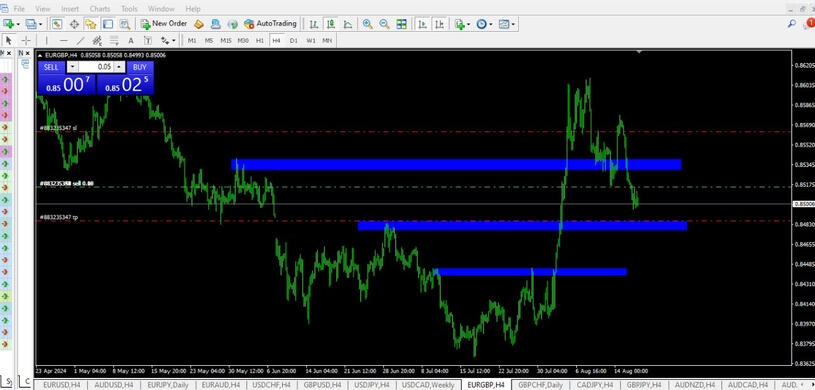Open the search magnifier icon
The width and height of the screenshot is (815, 390).
pyautogui.click(x=792, y=23)
